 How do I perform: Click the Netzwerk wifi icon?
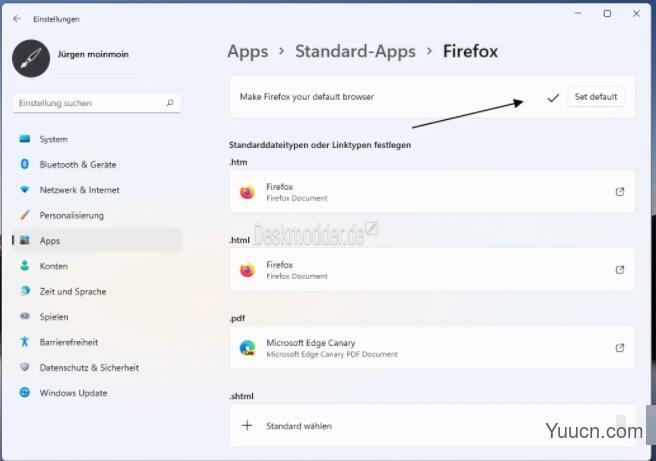tap(25, 190)
